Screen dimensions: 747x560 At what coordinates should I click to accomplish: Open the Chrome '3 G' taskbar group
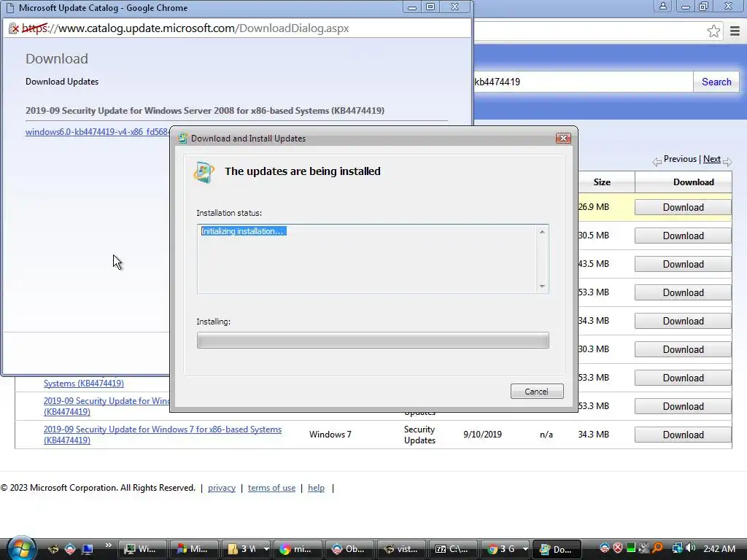500,549
